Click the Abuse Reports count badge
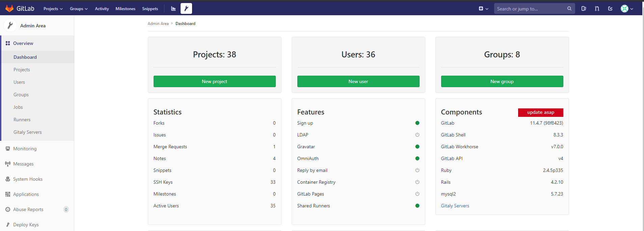The image size is (644, 231). pyautogui.click(x=66, y=209)
